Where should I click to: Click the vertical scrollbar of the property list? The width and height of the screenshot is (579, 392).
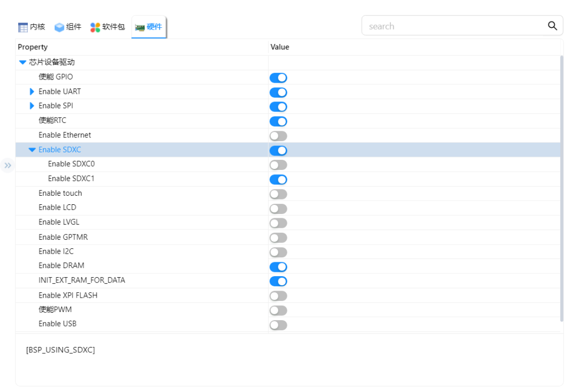click(562, 188)
